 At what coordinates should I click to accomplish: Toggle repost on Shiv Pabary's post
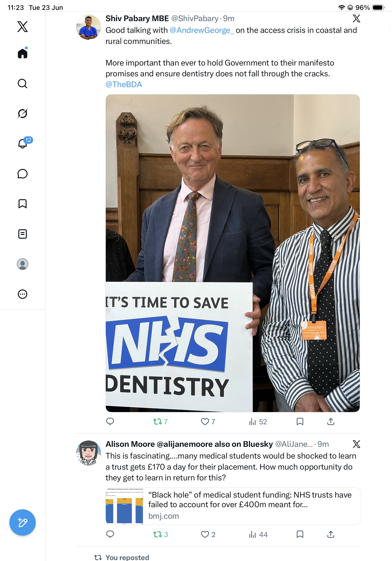click(160, 421)
